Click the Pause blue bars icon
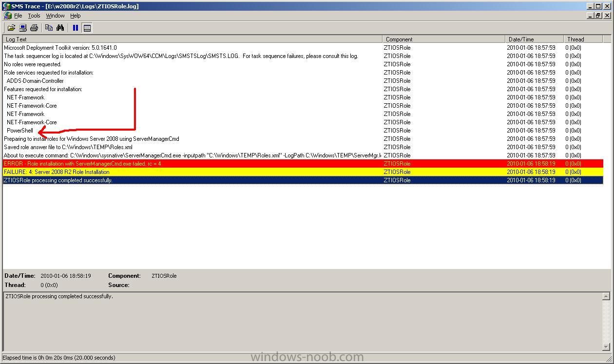This screenshot has width=614, height=364. tap(76, 28)
